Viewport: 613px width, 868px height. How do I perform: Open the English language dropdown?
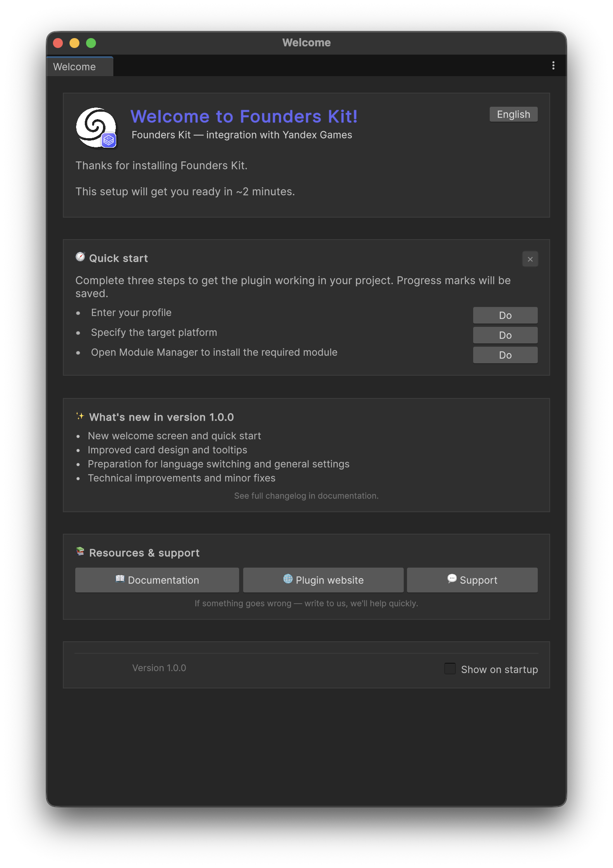pyautogui.click(x=513, y=115)
